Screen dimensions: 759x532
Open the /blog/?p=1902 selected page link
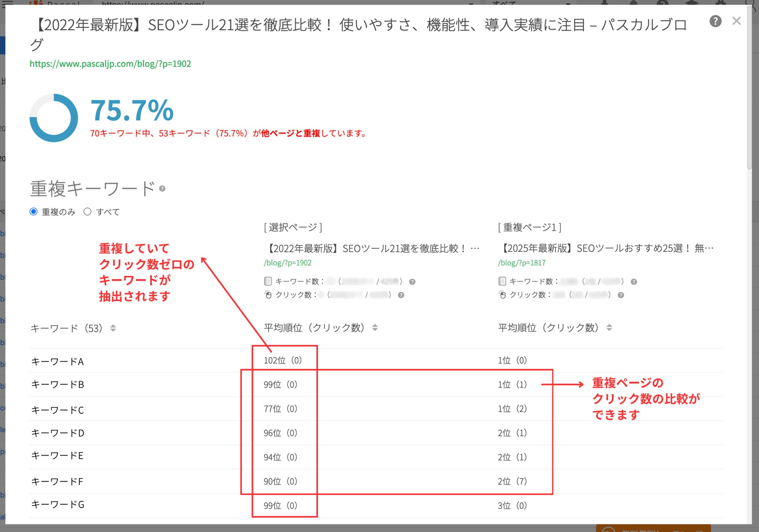click(x=288, y=263)
